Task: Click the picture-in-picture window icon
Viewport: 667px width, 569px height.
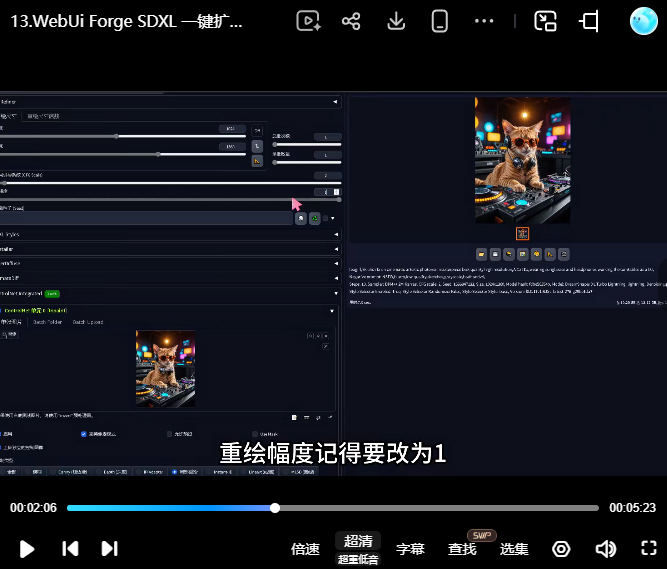Action: tap(545, 21)
